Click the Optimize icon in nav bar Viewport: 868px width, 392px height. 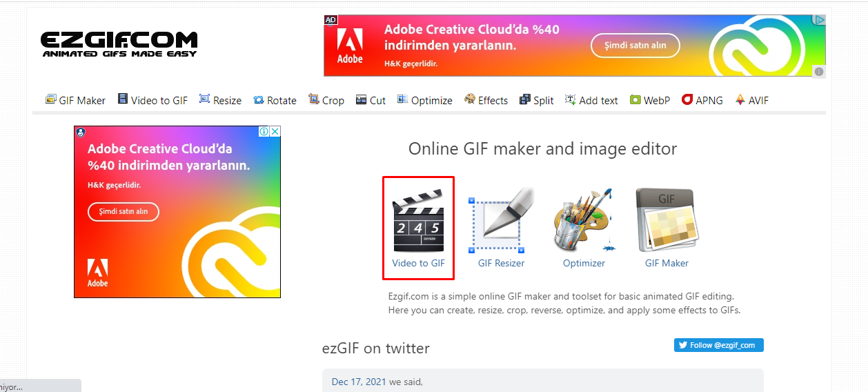click(403, 99)
